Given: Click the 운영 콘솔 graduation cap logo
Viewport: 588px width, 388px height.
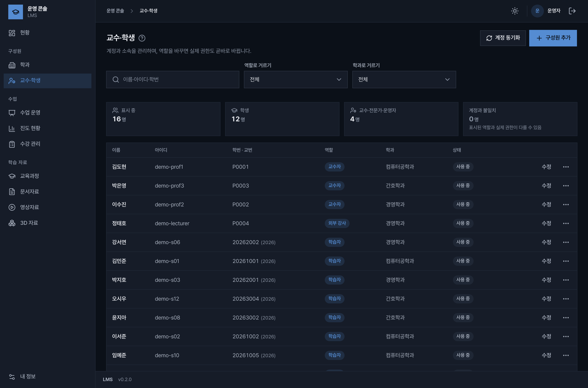Looking at the screenshot, I should click(x=16, y=12).
